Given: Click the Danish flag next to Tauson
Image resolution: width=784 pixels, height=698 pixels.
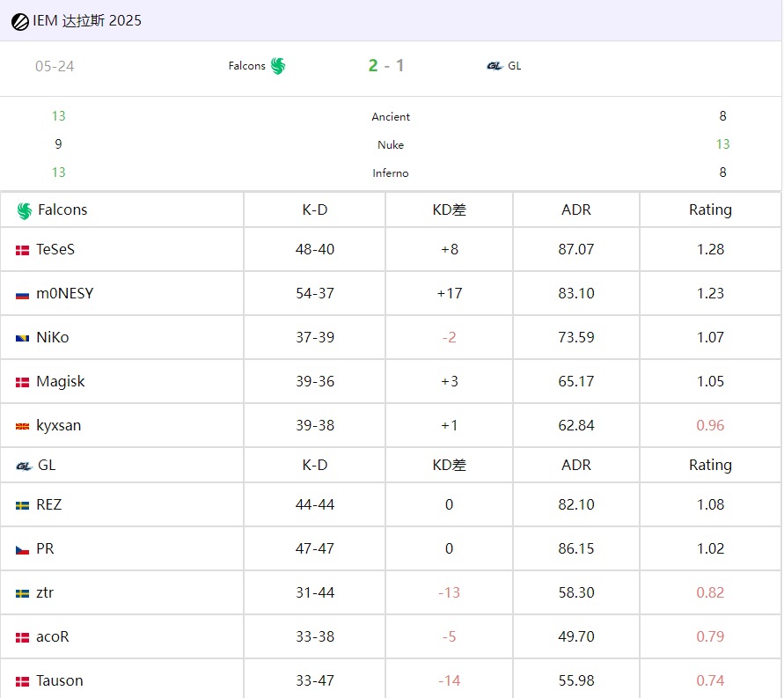Looking at the screenshot, I should (x=23, y=681).
